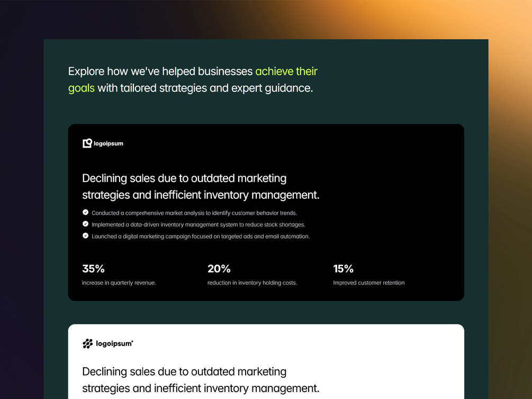Screen dimensions: 532x399
Task: Click the logoipsum wordmark in white card
Action: (x=115, y=343)
